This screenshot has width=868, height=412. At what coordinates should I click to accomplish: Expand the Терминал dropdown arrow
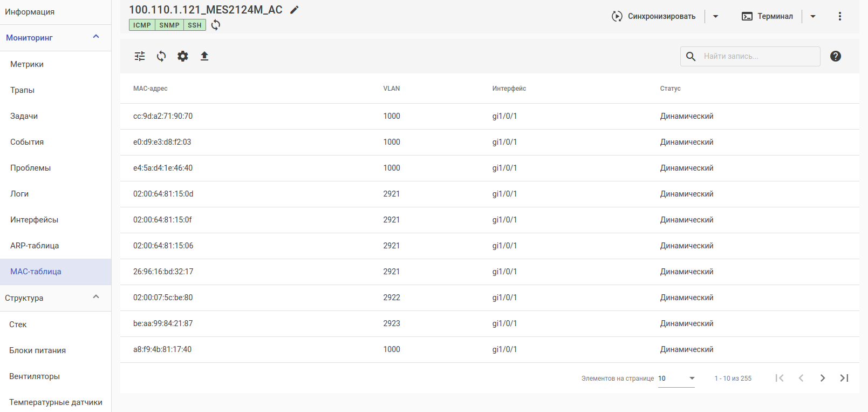click(x=813, y=16)
